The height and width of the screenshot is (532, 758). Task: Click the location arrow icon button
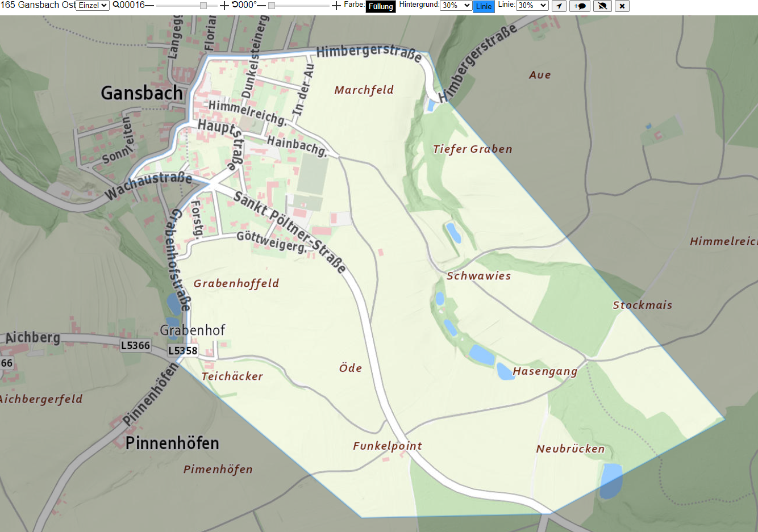pos(559,6)
